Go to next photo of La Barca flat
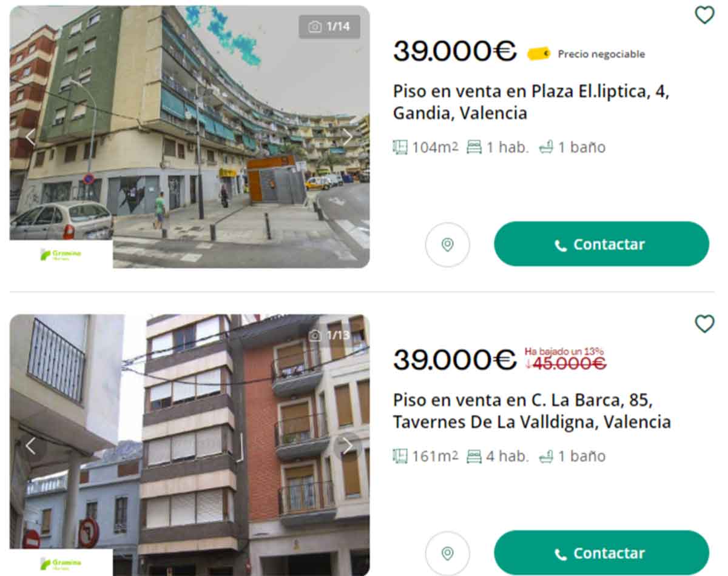The height and width of the screenshot is (576, 728). pyautogui.click(x=348, y=447)
